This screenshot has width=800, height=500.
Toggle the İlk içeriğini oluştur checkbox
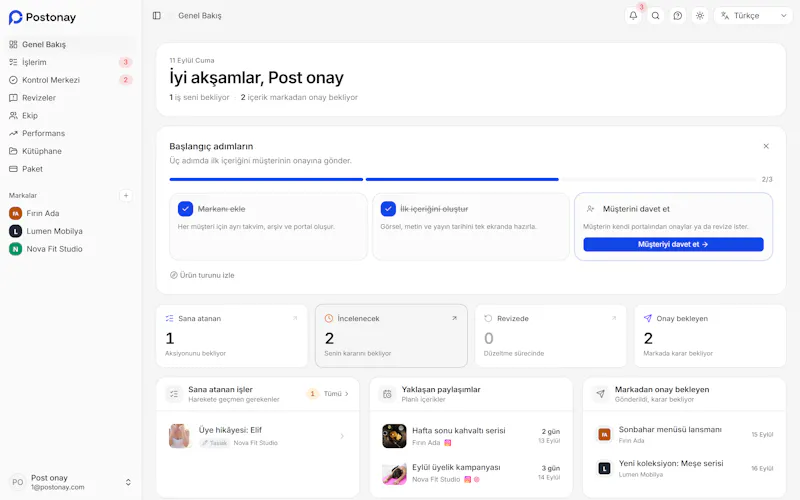(388, 209)
